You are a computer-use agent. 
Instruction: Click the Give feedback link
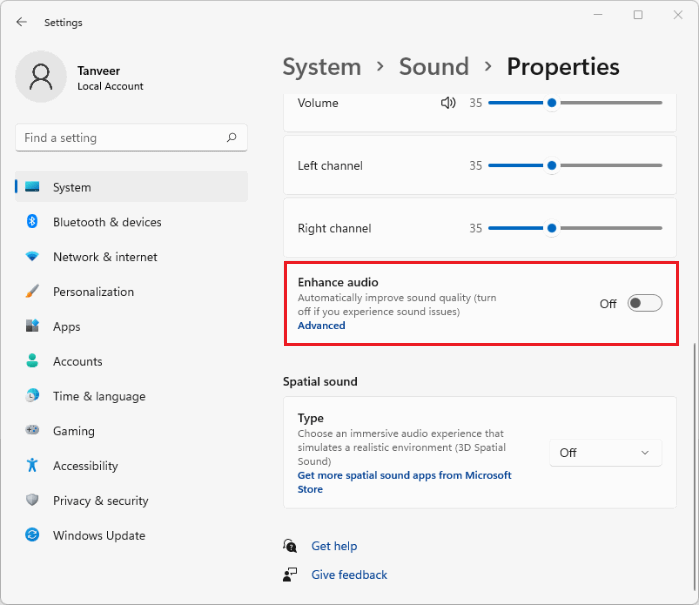point(349,574)
